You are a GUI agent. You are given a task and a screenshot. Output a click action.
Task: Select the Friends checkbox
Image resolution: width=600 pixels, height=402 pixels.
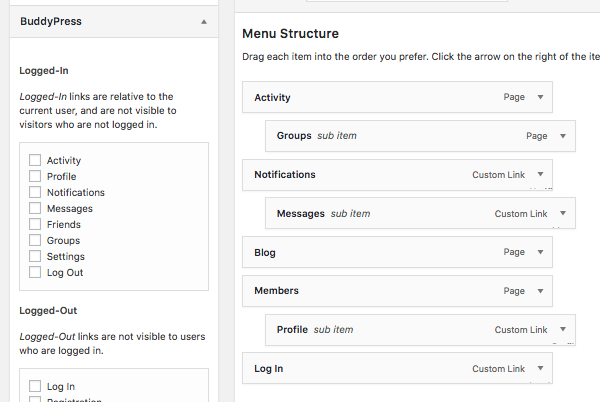point(35,224)
